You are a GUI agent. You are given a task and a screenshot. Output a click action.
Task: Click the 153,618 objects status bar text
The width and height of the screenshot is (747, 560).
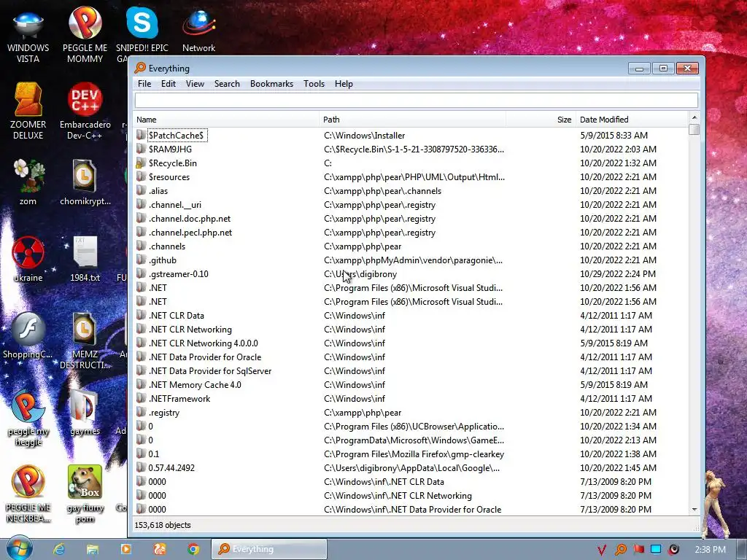(163, 525)
